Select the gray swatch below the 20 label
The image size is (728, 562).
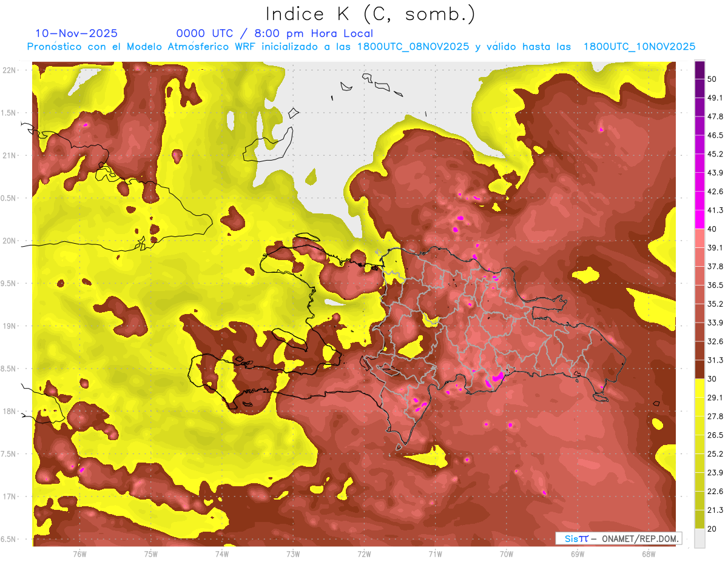(x=699, y=538)
